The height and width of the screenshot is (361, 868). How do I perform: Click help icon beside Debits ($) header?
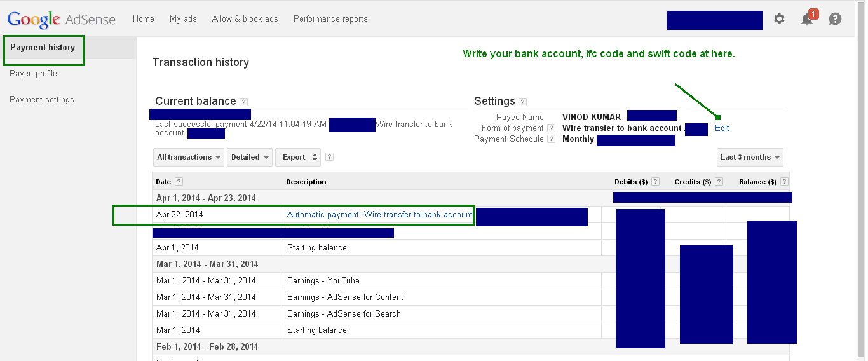click(656, 182)
